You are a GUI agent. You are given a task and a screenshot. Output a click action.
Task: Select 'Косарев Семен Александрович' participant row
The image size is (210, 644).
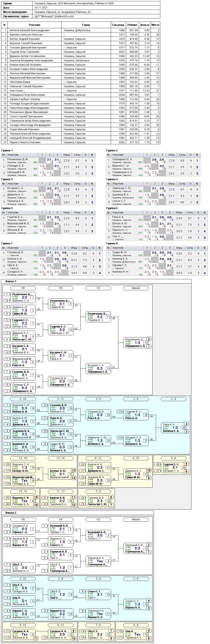(x=81, y=69)
